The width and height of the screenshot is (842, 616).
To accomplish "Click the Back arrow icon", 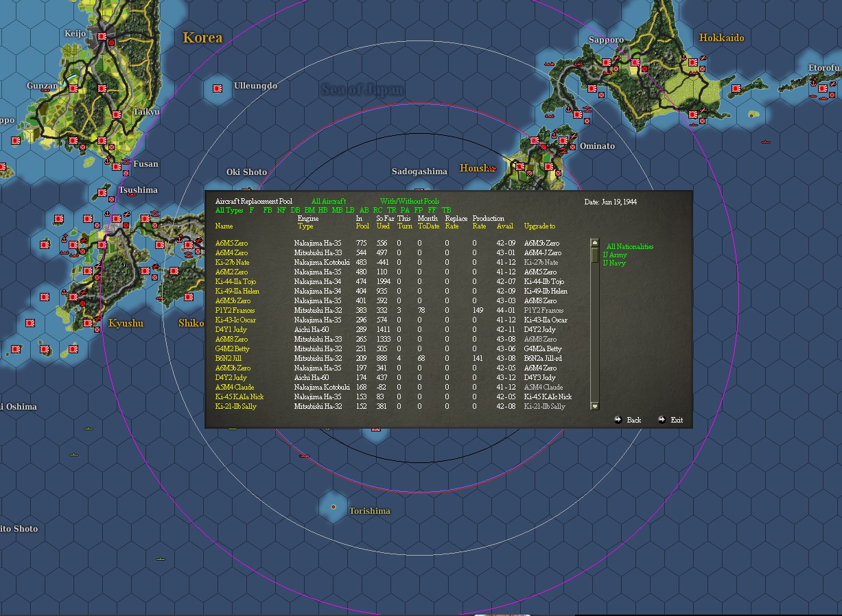I will 618,419.
